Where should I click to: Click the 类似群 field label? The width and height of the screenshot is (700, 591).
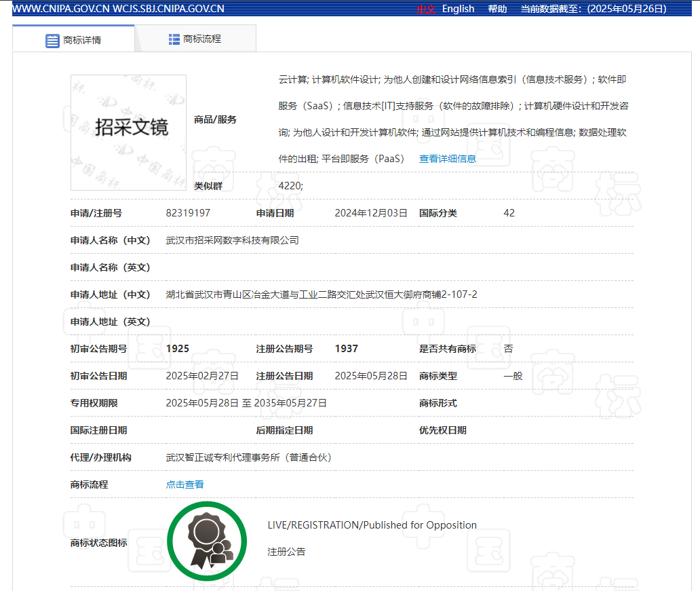[208, 186]
